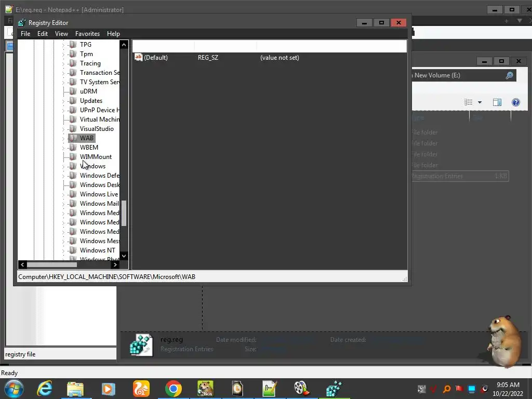Click the UPnP Device Host folder icon
Viewport: 532px width, 399px height.
tap(73, 110)
